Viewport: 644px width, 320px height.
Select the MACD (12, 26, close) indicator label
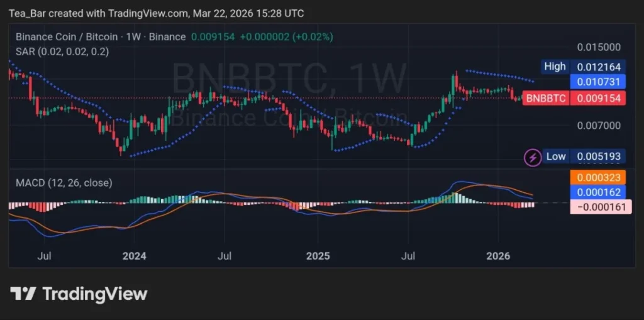click(64, 183)
